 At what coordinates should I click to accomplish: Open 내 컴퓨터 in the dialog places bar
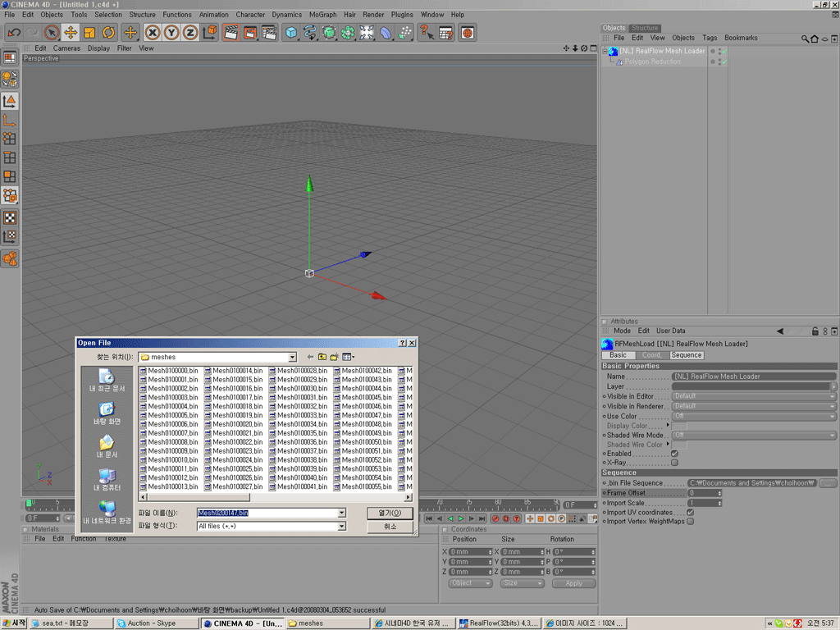pos(107,479)
